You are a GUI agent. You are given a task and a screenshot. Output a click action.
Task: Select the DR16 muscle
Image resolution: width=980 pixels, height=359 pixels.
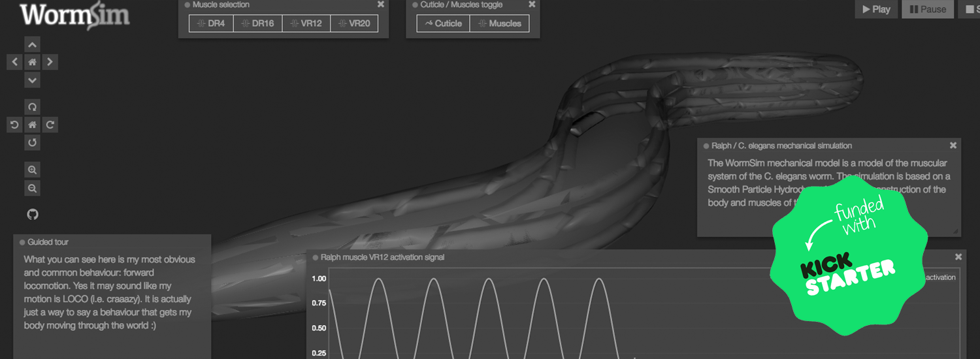257,23
